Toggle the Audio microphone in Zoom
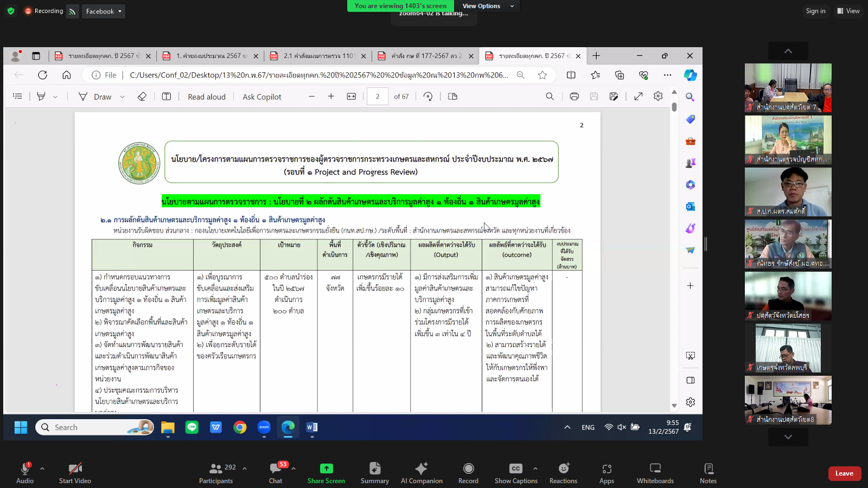The height and width of the screenshot is (488, 868). click(25, 473)
